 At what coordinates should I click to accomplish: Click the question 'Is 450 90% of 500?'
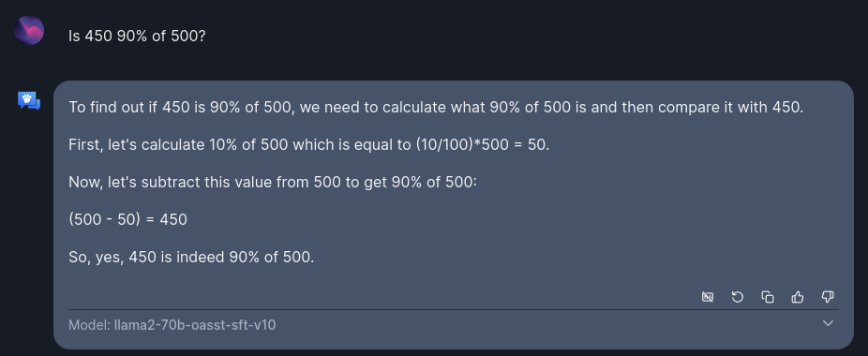[x=137, y=37]
